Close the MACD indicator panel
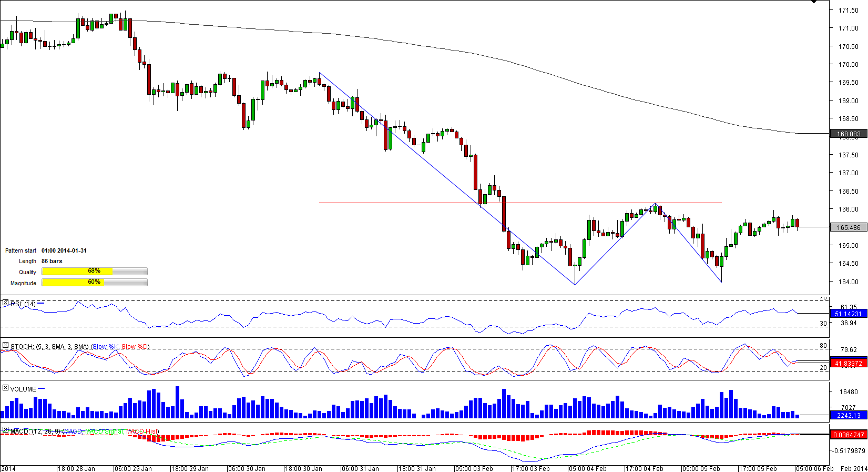 tap(5, 430)
